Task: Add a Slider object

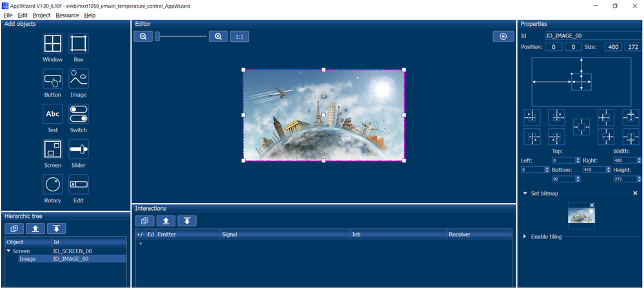Action: click(x=79, y=149)
